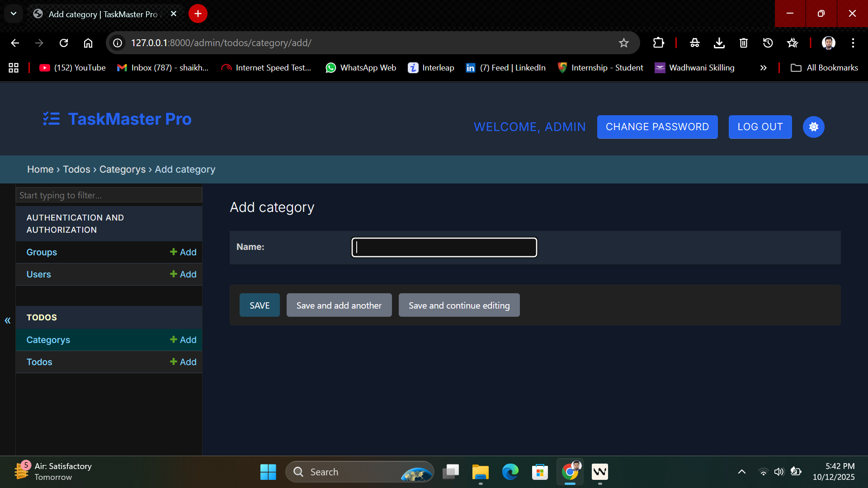Open the downloads icon in browser toolbar
Viewport: 868px width, 488px height.
[x=719, y=43]
